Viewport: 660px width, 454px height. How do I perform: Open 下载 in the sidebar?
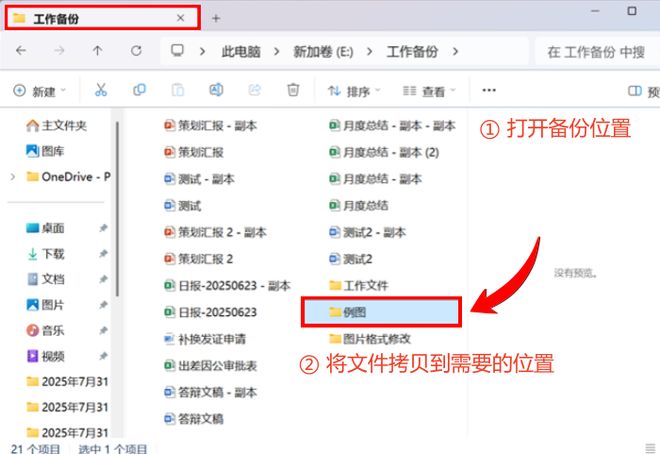click(x=45, y=254)
